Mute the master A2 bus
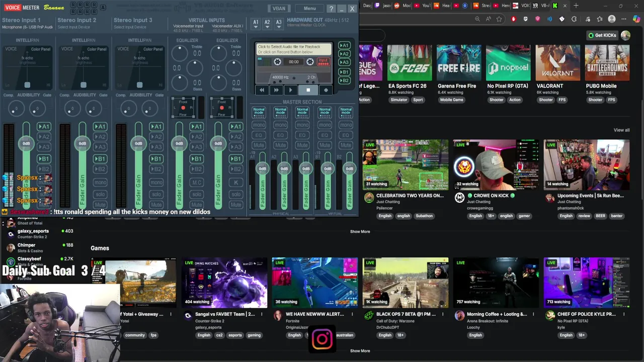 280,145
